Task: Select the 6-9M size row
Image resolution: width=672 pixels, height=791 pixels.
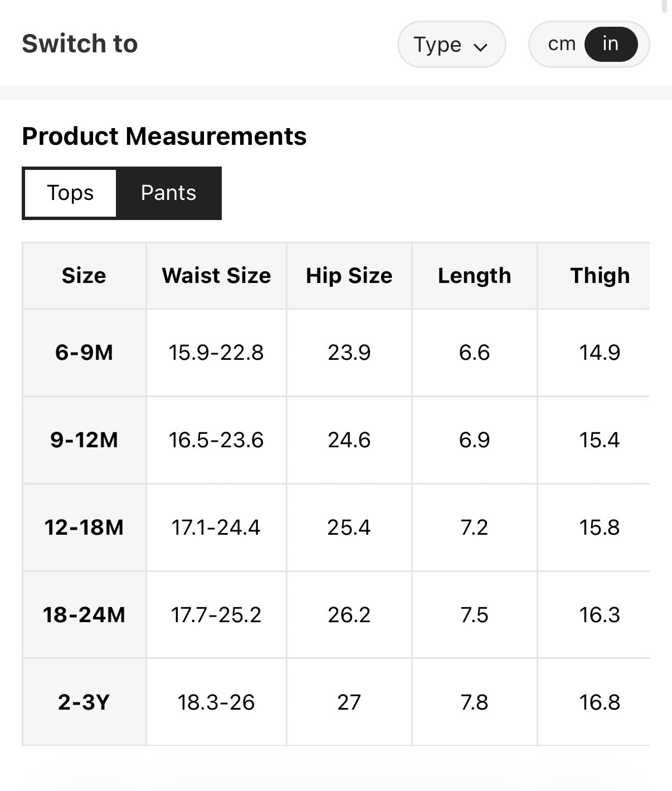Action: tap(84, 352)
